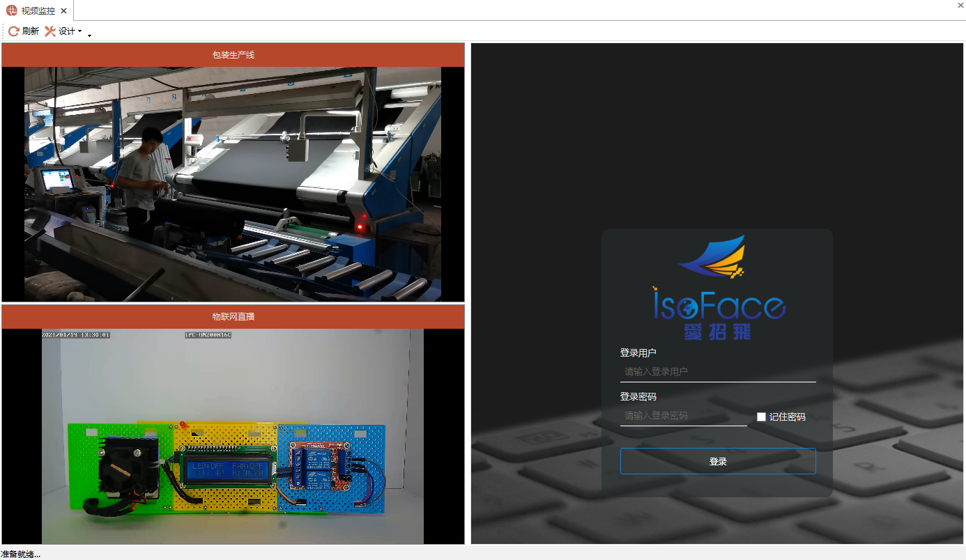Image resolution: width=966 pixels, height=560 pixels.
Task: Click the packaging line video feed
Action: pos(233,184)
